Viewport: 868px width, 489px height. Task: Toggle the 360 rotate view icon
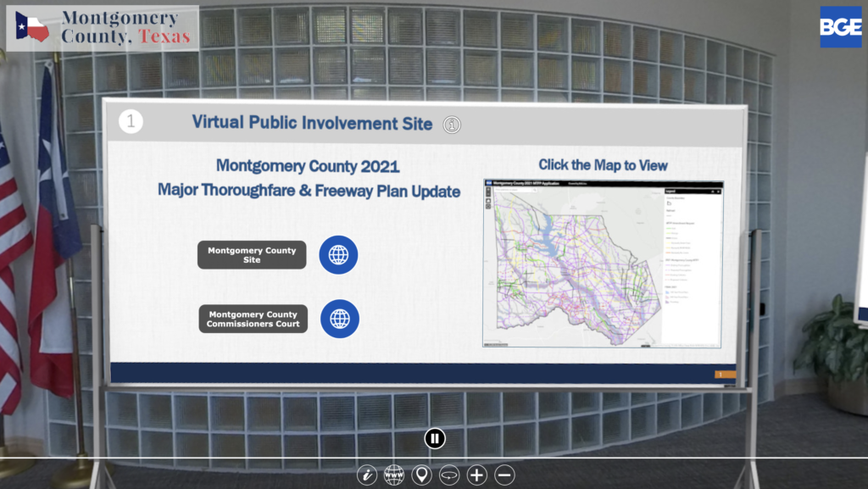click(x=449, y=475)
